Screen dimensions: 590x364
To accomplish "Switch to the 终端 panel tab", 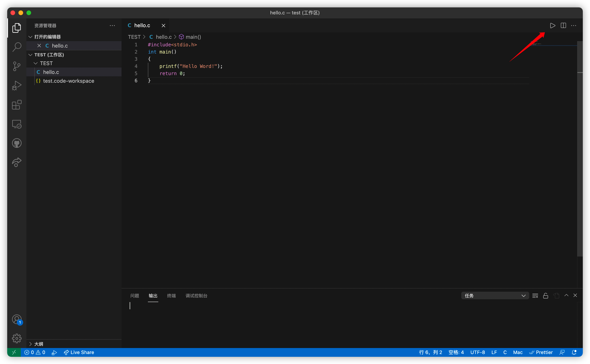I will coord(171,296).
